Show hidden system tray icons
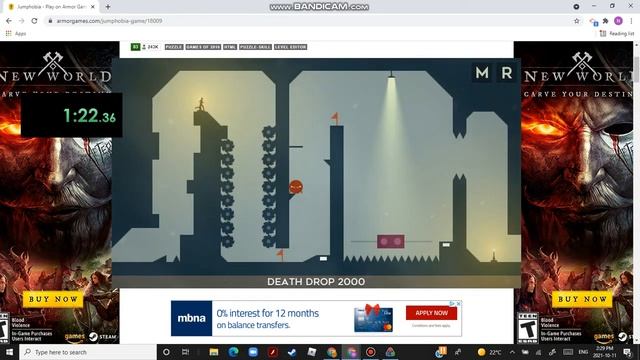The image size is (640, 360). 512,352
